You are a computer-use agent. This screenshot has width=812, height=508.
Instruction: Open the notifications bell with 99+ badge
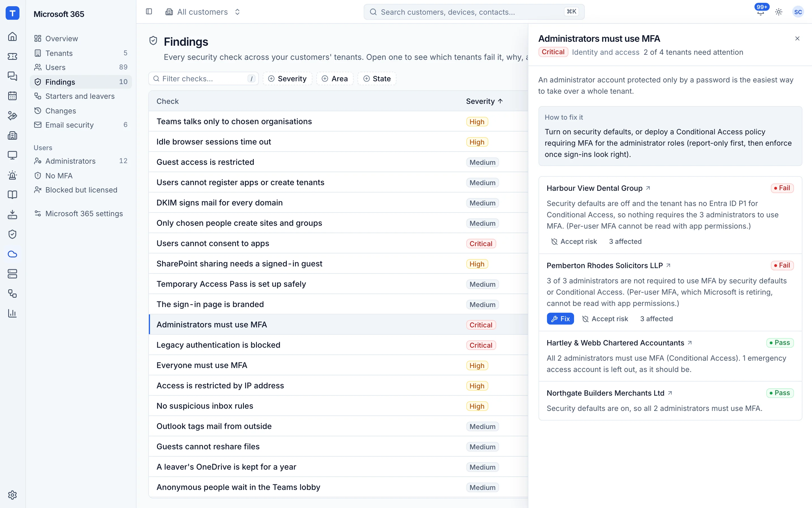761,12
